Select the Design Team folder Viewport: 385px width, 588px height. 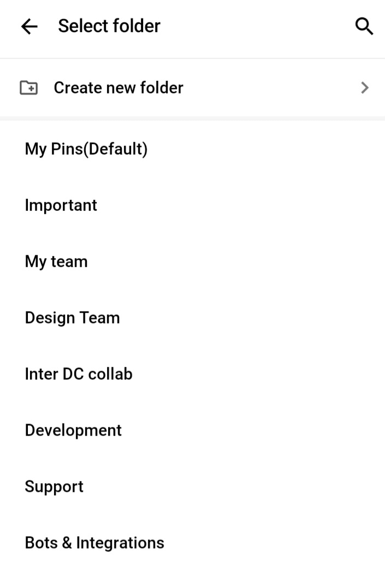click(192, 317)
